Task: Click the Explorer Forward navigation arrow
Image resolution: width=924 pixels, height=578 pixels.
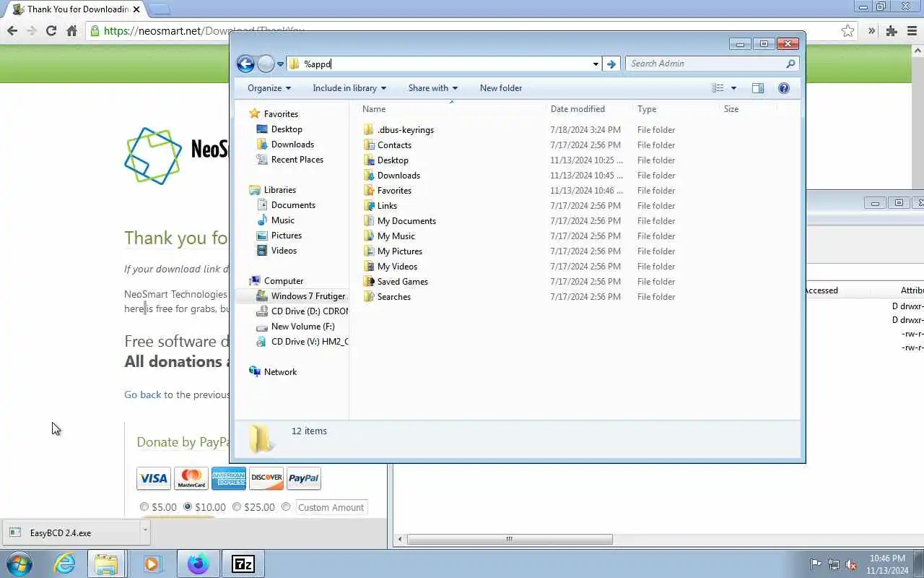Action: [x=266, y=64]
